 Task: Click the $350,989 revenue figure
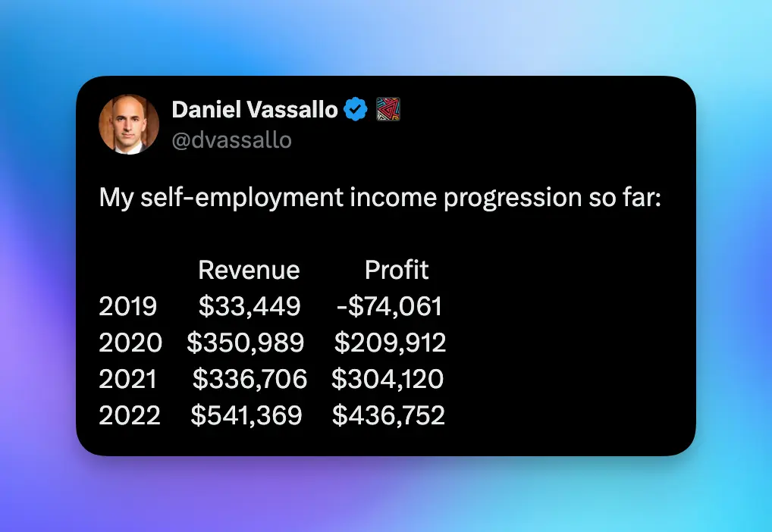tap(245, 343)
